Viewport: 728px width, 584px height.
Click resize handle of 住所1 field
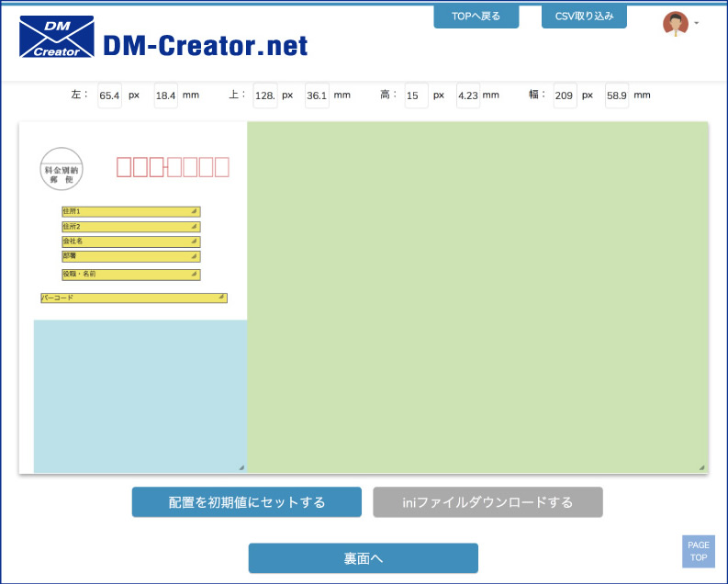tap(195, 211)
